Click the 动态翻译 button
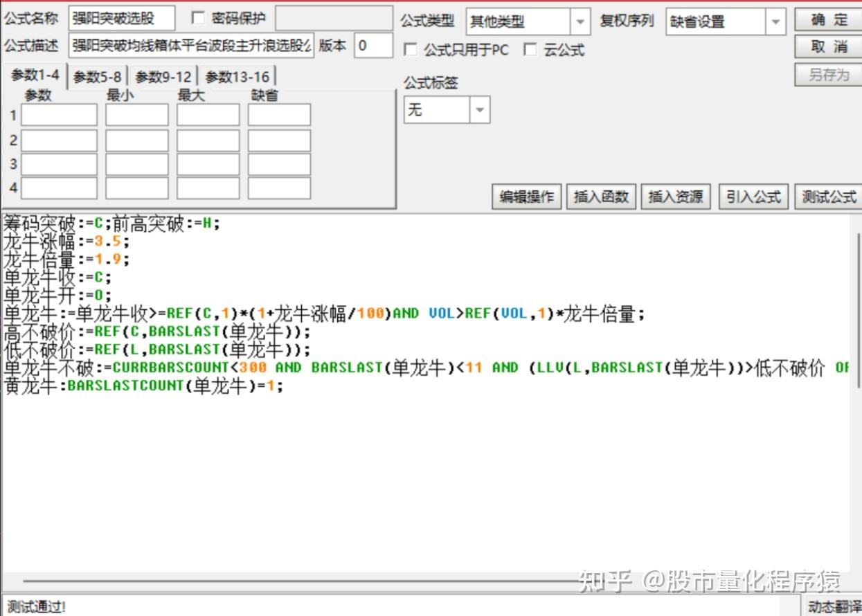This screenshot has height=616, width=862. click(835, 607)
